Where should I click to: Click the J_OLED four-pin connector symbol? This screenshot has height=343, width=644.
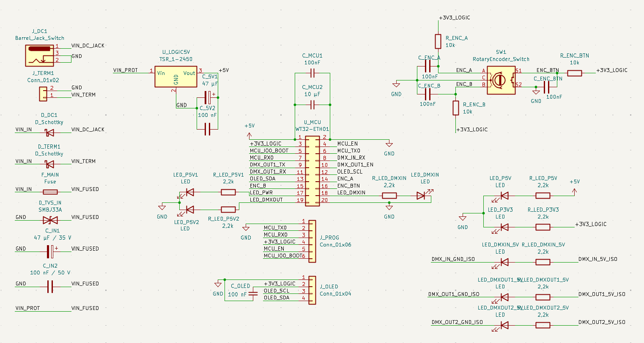[312, 290]
